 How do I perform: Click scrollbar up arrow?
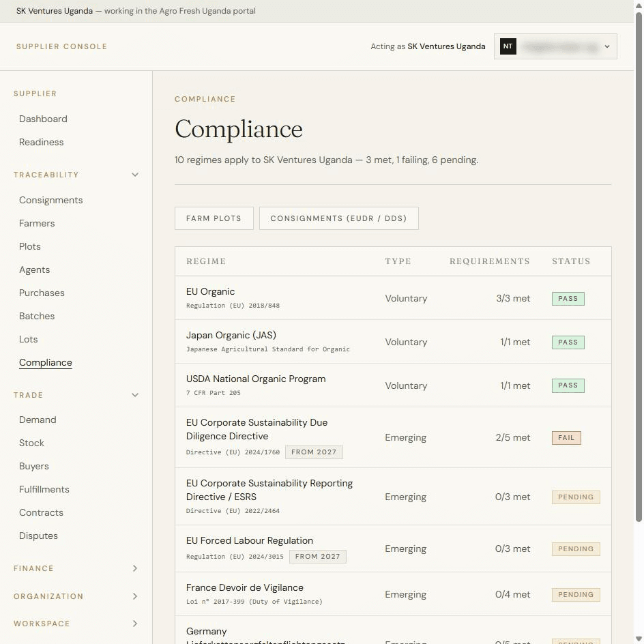coord(639,5)
